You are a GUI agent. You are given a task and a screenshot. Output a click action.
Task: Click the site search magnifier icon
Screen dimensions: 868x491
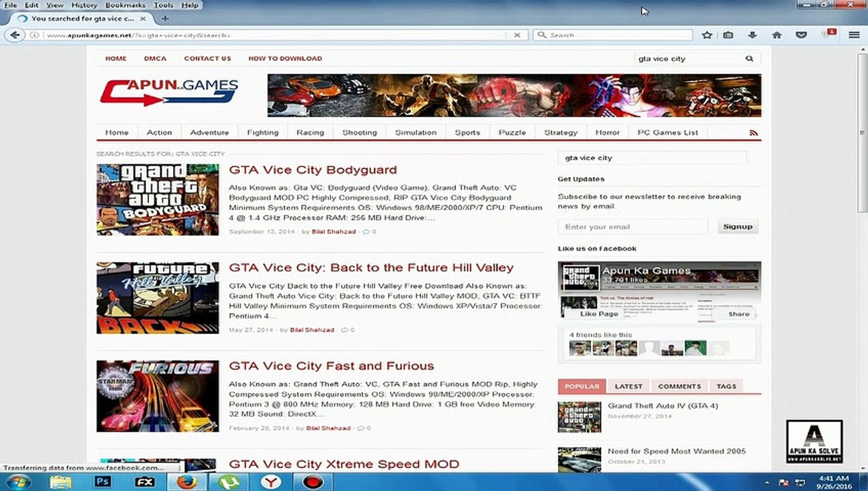click(x=749, y=59)
